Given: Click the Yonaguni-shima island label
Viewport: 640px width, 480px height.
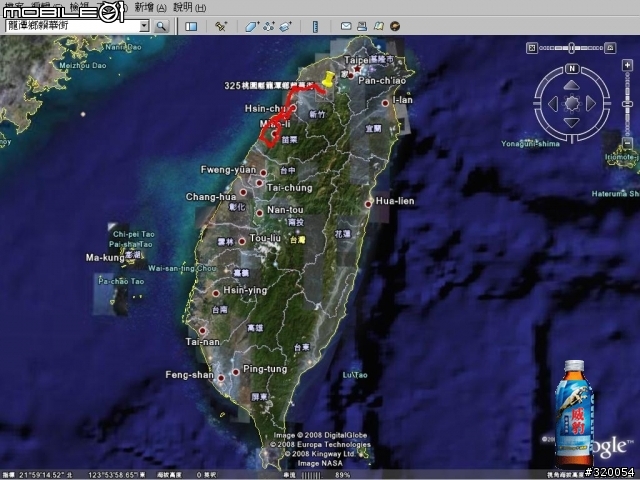Looking at the screenshot, I should click(x=530, y=144).
